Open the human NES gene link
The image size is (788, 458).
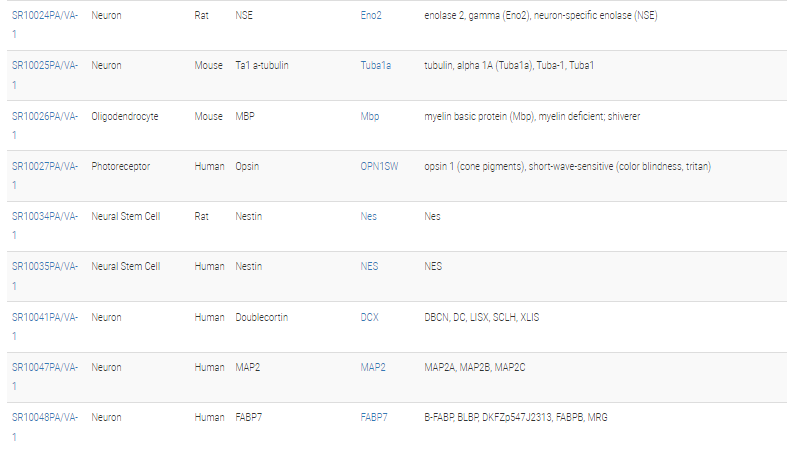tap(369, 266)
